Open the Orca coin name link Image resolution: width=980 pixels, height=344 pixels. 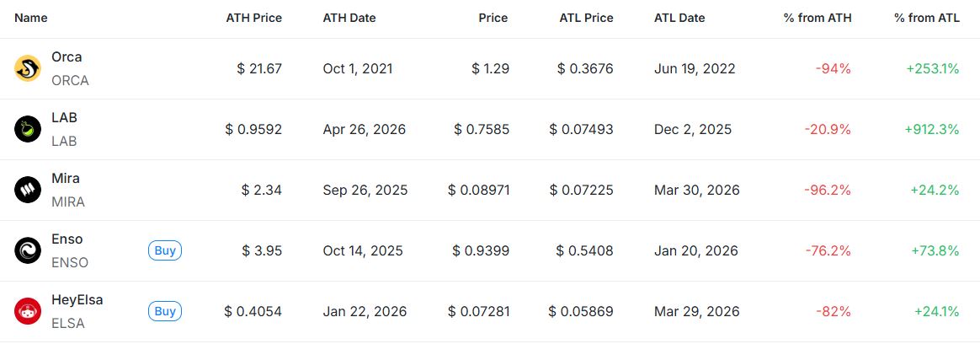click(67, 57)
